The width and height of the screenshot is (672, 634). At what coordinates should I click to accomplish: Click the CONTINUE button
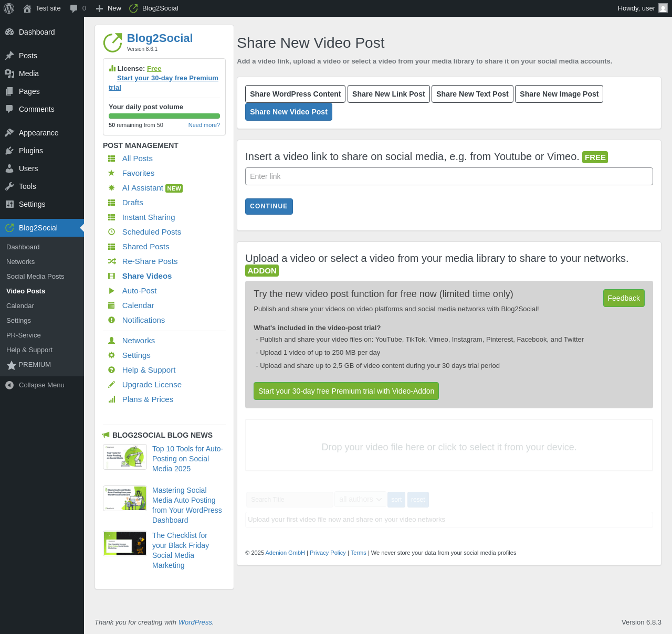pyautogui.click(x=269, y=206)
